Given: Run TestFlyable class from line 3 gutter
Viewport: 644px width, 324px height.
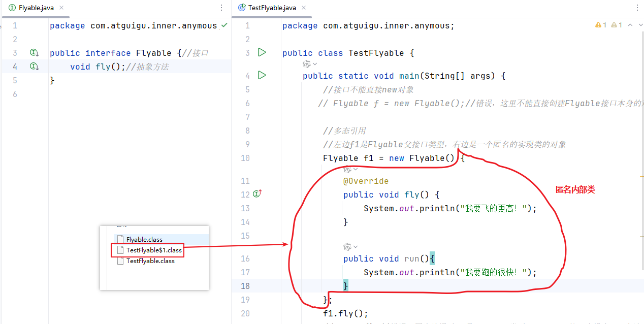Looking at the screenshot, I should point(262,52).
